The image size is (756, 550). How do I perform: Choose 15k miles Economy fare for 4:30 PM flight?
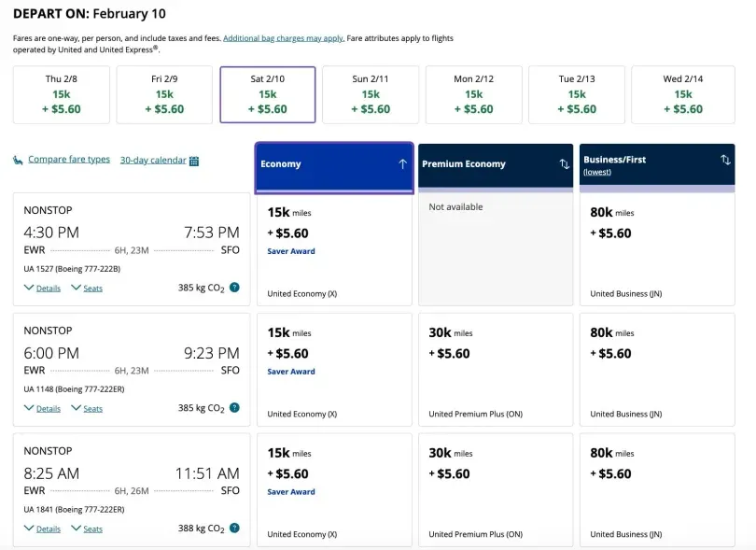pos(334,249)
